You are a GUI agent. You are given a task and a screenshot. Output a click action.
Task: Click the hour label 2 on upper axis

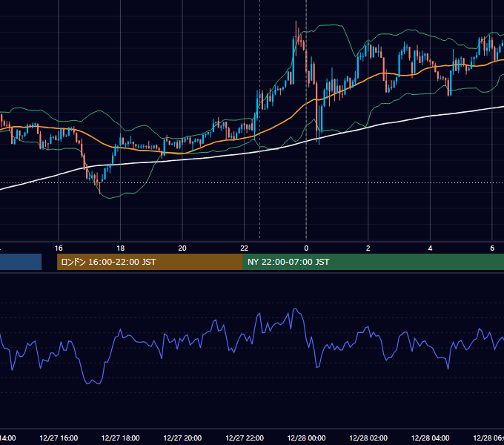pos(368,248)
